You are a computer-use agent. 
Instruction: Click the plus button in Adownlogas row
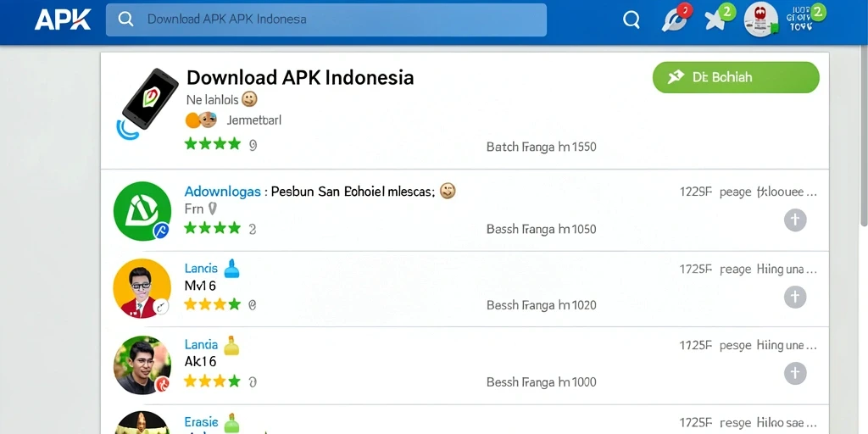click(795, 220)
